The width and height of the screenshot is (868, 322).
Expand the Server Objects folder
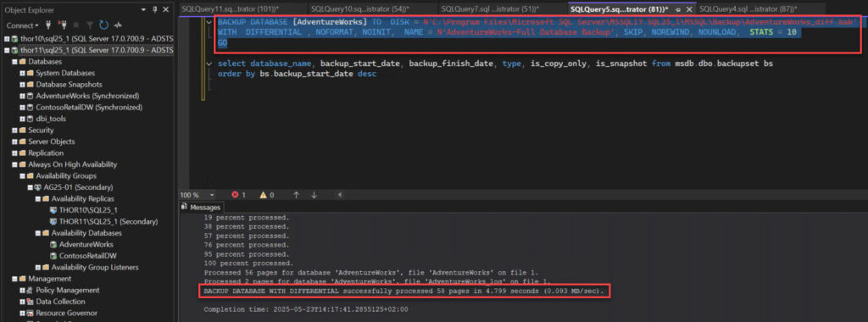click(x=14, y=142)
